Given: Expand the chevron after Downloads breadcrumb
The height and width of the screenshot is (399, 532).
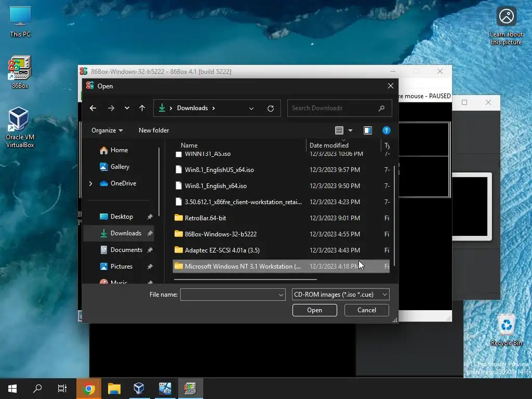Looking at the screenshot, I should point(214,108).
